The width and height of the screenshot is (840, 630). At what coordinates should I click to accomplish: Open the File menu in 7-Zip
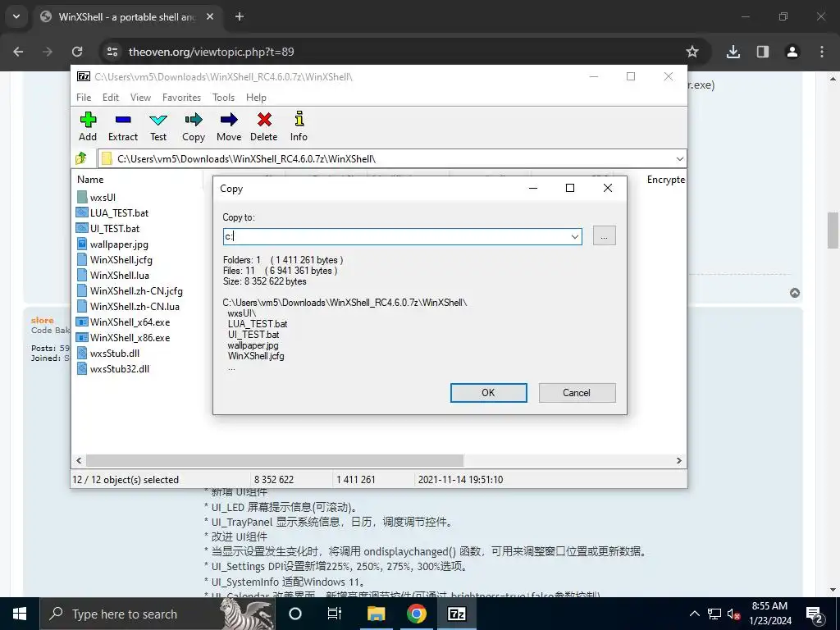(84, 98)
